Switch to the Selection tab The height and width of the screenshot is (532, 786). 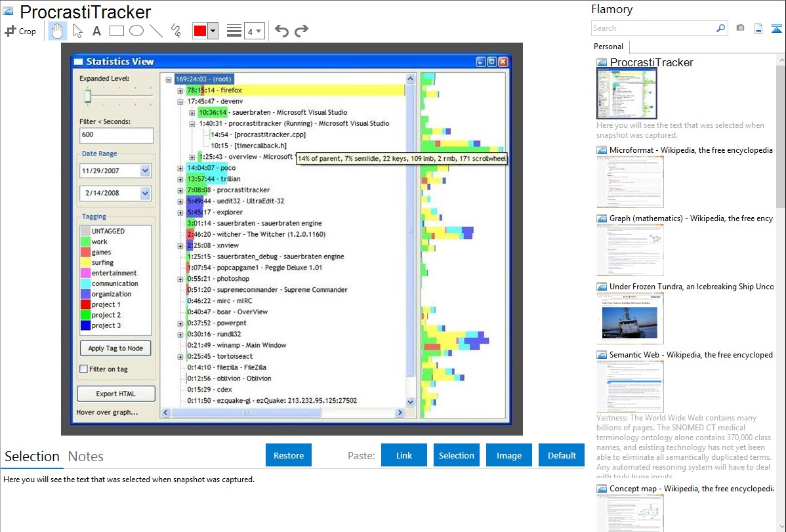click(32, 457)
